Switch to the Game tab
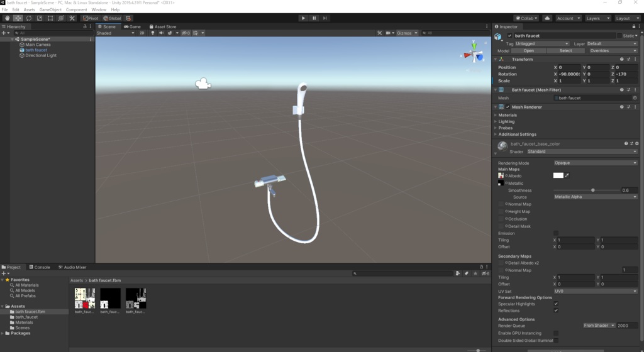The width and height of the screenshot is (644, 352). (132, 26)
